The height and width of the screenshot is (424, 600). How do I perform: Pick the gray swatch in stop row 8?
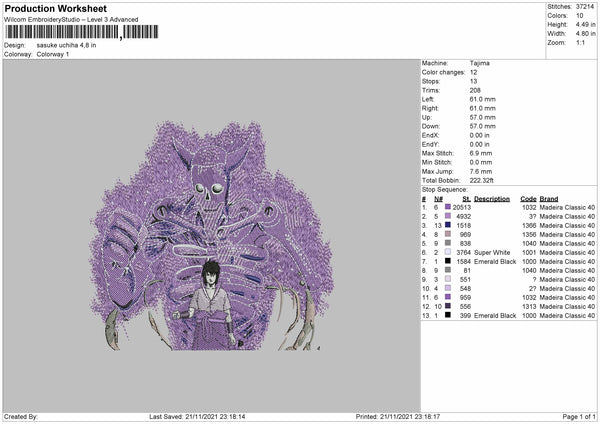coord(448,270)
